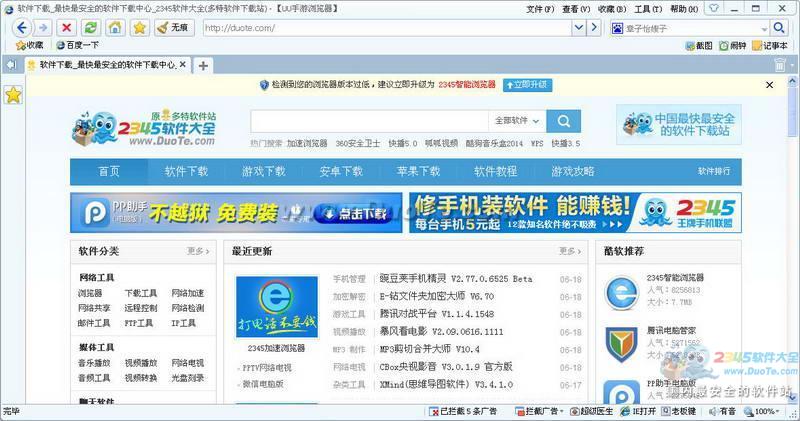Select the 苹果下载 navigation tab

[418, 171]
